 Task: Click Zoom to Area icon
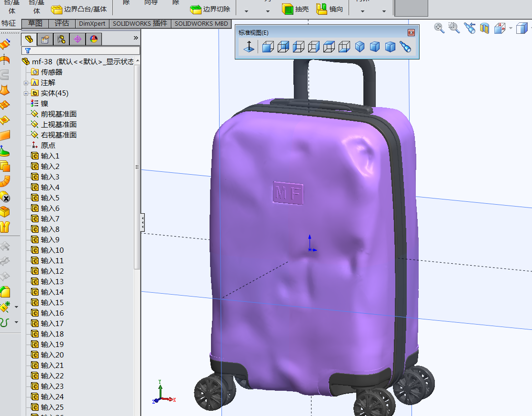pyautogui.click(x=454, y=28)
